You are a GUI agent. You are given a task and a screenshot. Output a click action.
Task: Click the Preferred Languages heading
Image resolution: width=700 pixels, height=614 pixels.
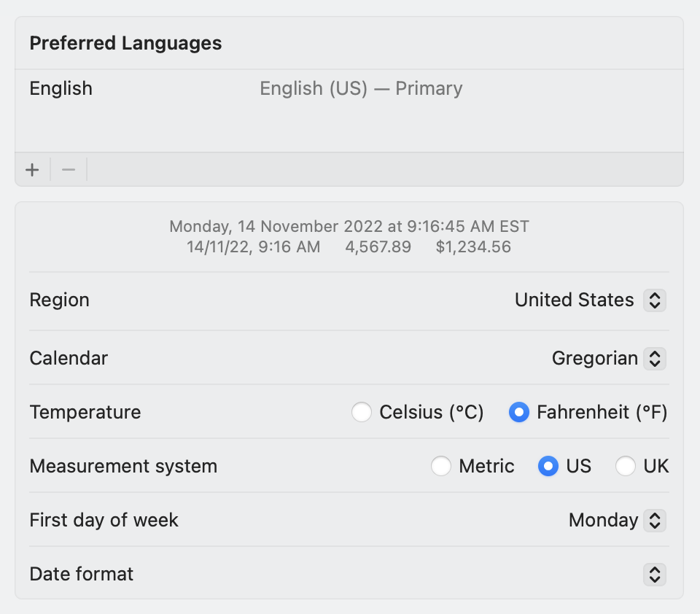click(x=125, y=43)
